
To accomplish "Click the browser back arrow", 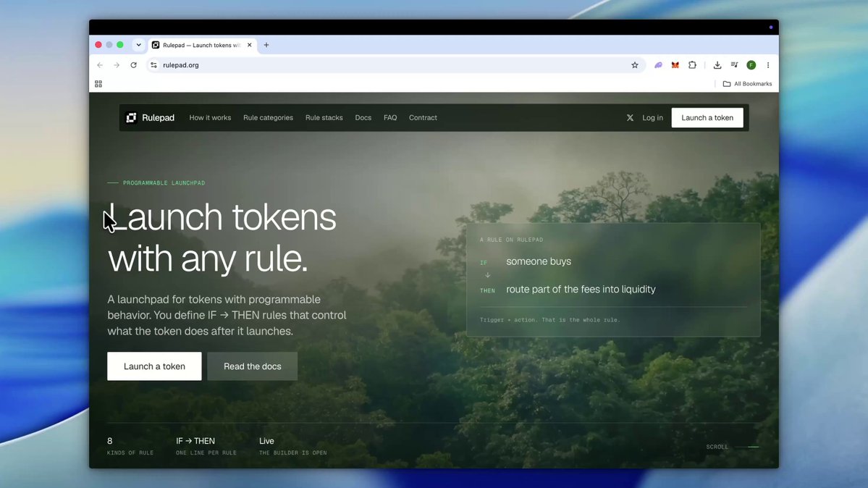I will (x=100, y=65).
